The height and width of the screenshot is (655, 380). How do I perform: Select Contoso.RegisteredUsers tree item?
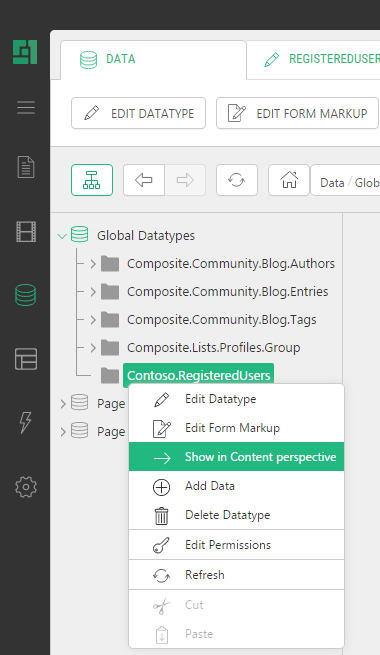coord(198,375)
